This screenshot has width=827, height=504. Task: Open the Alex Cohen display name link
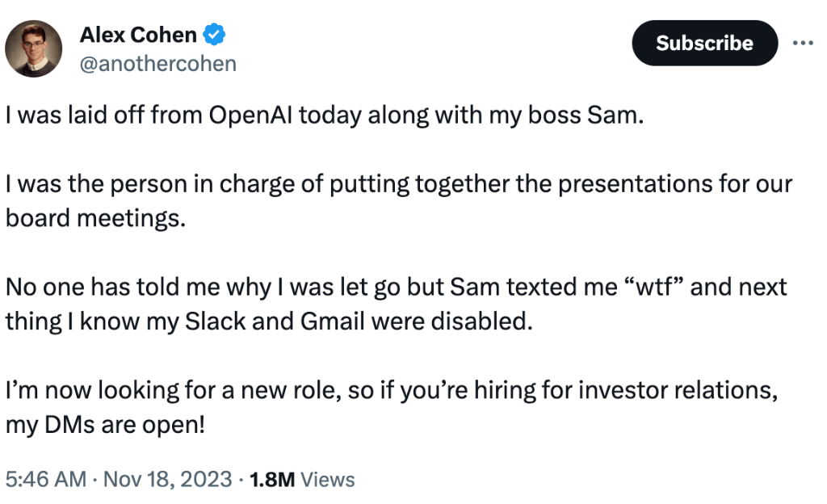click(x=138, y=35)
